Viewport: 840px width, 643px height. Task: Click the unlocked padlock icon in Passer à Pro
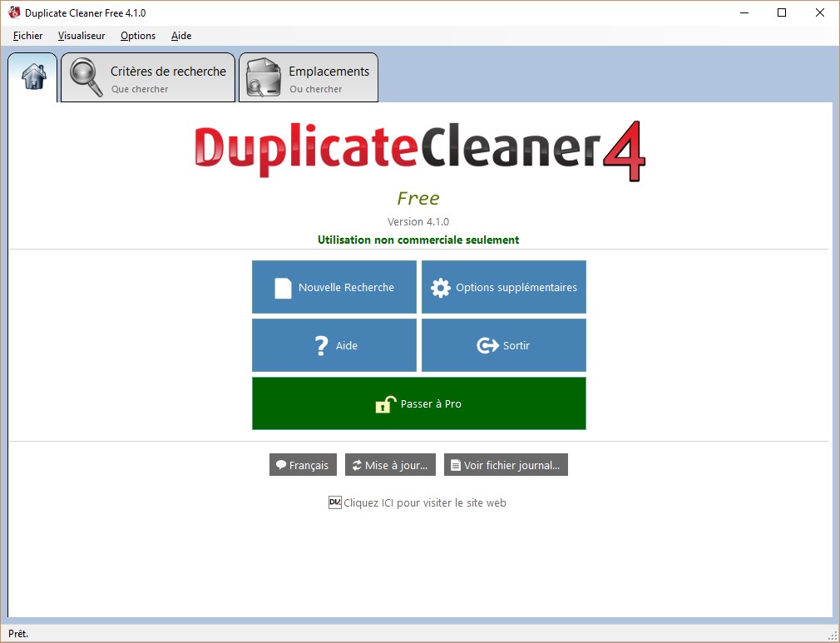pos(386,404)
